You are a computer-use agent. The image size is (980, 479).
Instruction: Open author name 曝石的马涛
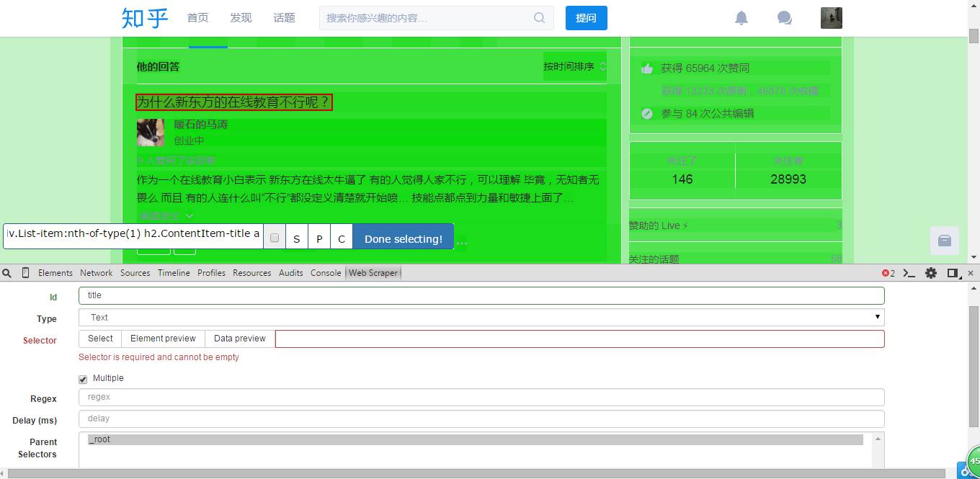pos(201,125)
